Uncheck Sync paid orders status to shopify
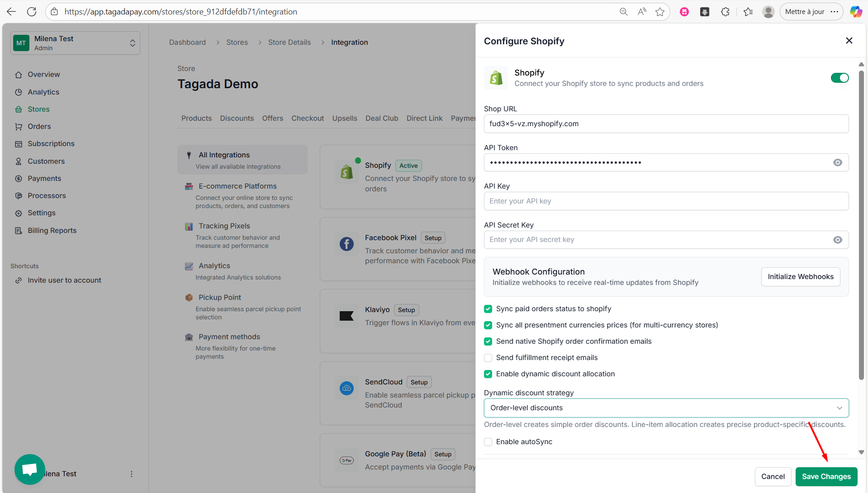The image size is (868, 493). tap(488, 309)
